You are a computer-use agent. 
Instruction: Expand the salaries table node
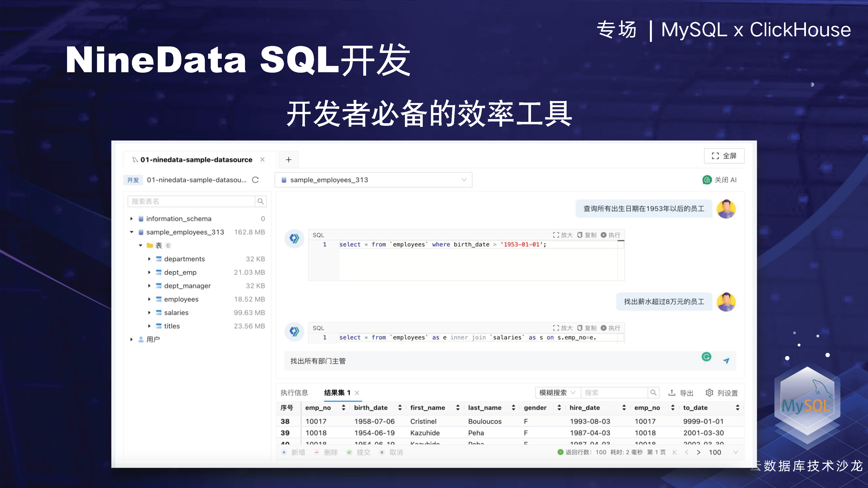click(149, 313)
